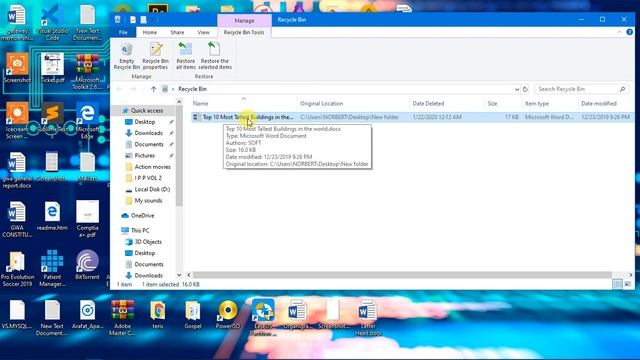
Task: Select This PC in navigation pane
Action: pyautogui.click(x=140, y=231)
